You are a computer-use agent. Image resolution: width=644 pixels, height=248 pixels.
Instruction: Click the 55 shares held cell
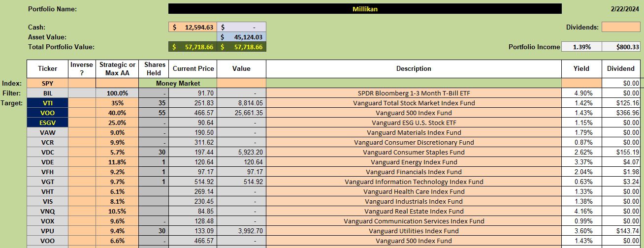pos(154,113)
